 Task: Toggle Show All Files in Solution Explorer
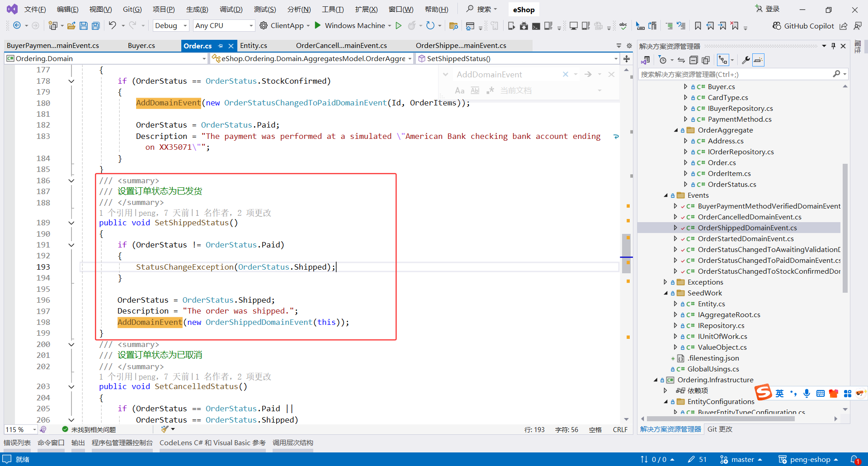point(706,60)
